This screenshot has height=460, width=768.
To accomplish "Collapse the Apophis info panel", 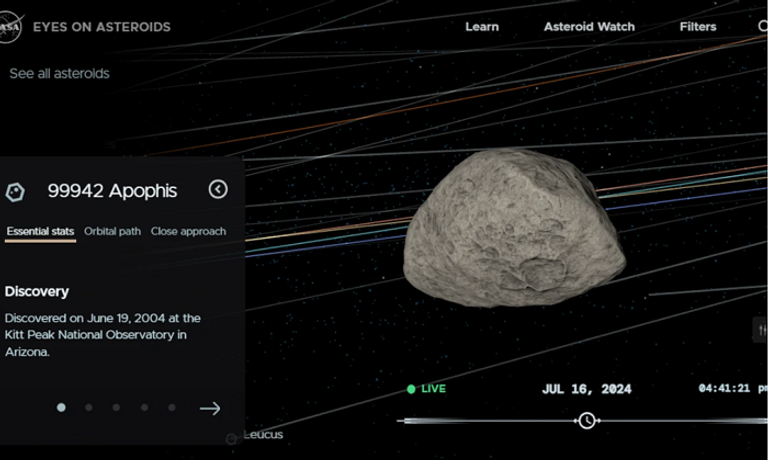I will pos(218,190).
